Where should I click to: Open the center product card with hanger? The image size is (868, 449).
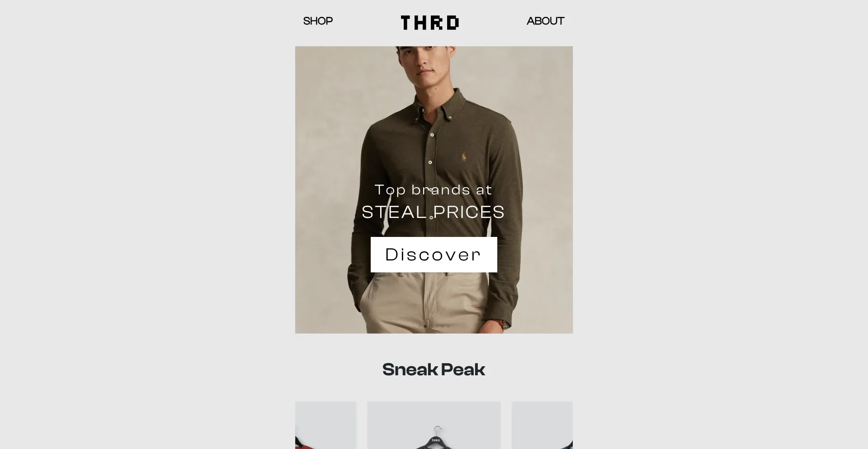[434, 425]
